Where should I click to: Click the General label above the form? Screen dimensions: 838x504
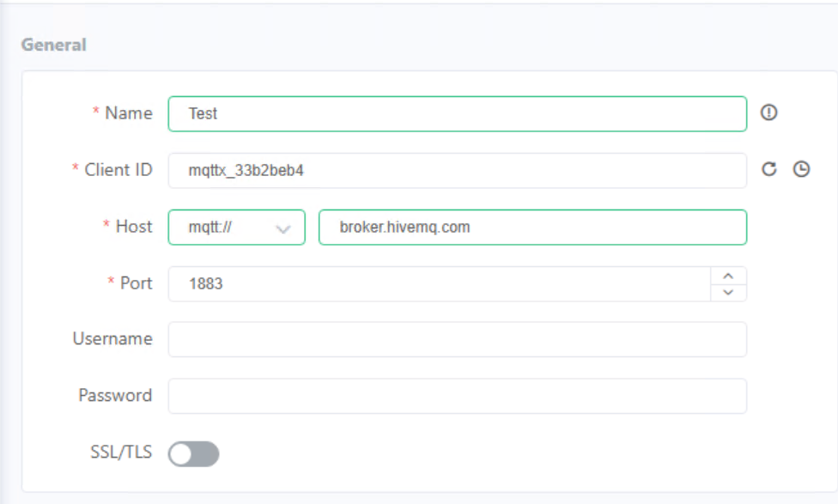(x=53, y=45)
